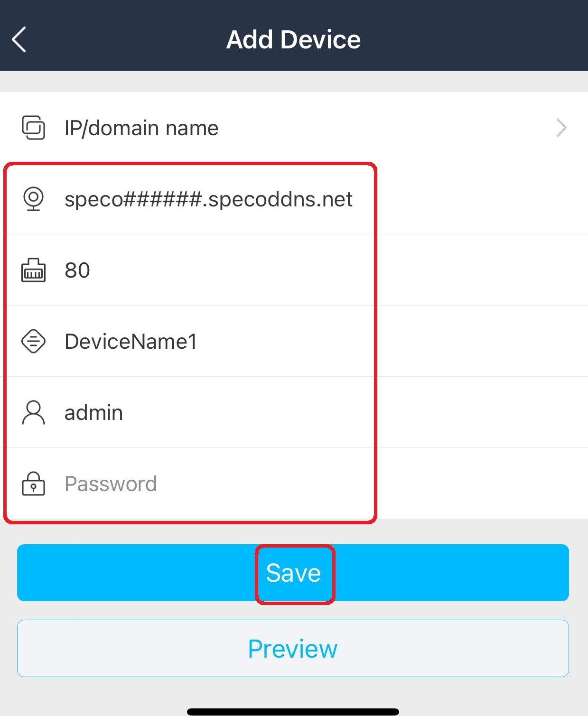Click the admin username person icon
The width and height of the screenshot is (588, 716).
(x=33, y=412)
